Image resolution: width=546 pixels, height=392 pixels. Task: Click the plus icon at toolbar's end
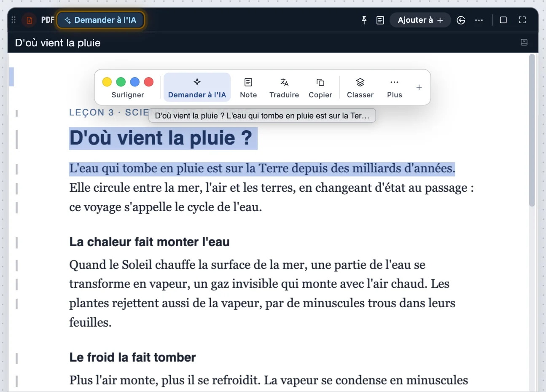tap(419, 87)
